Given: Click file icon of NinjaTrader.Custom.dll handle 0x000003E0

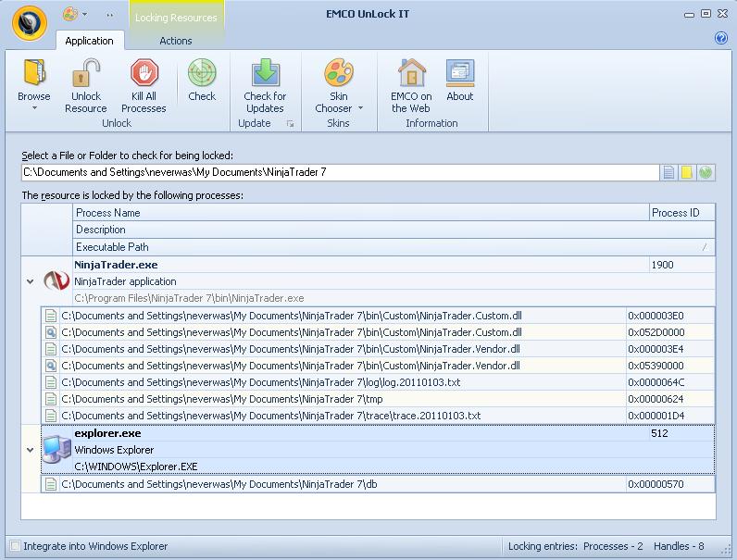Looking at the screenshot, I should pos(51,316).
